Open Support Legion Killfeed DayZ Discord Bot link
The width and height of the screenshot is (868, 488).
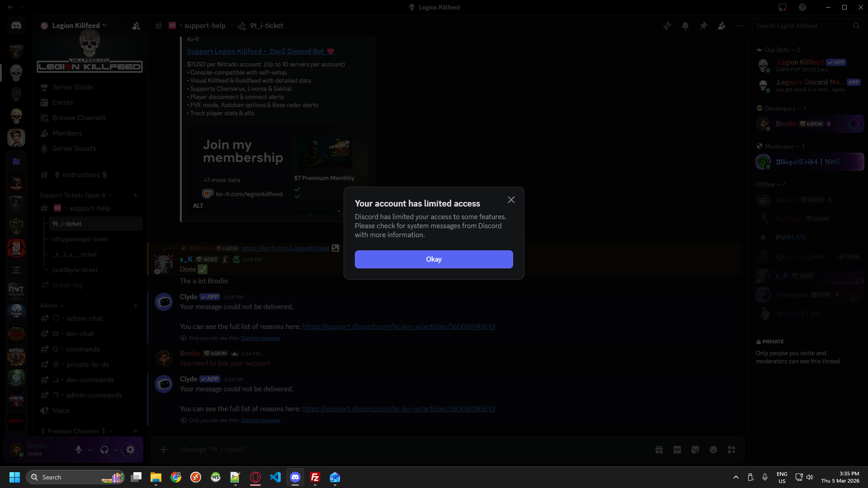click(261, 52)
